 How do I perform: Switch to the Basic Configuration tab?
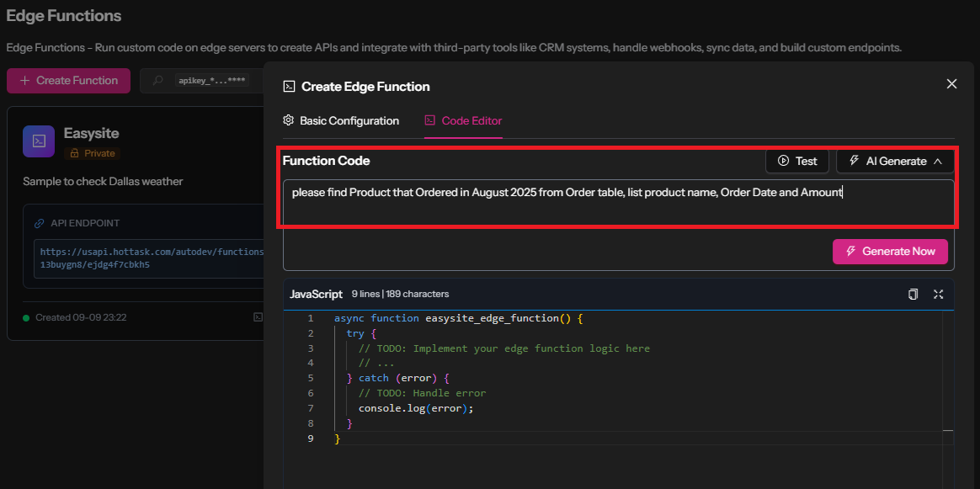(x=341, y=121)
